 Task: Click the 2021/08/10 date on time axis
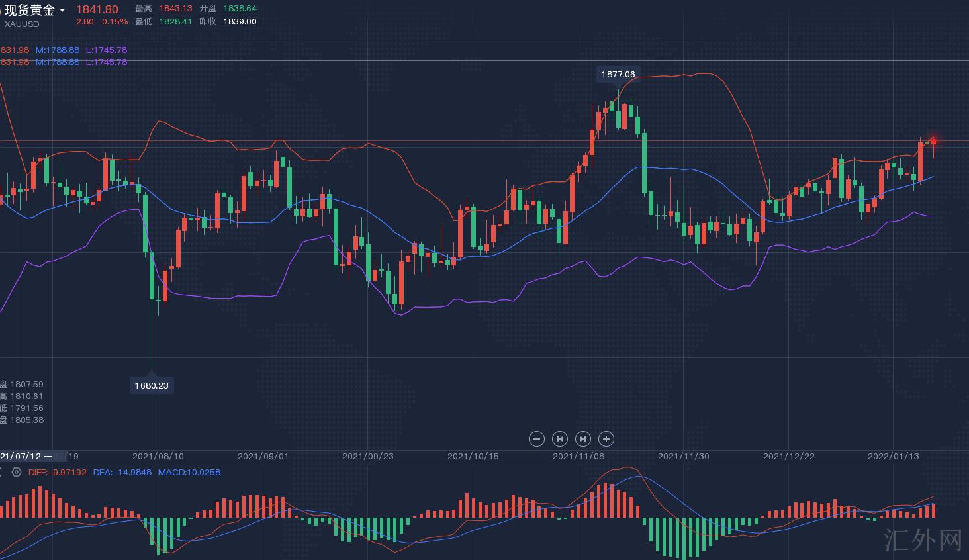158,456
